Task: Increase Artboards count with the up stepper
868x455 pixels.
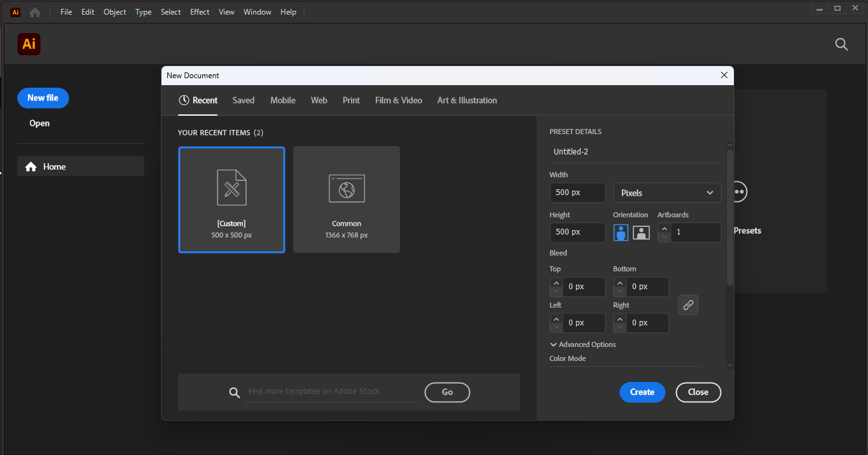Action: tap(664, 228)
